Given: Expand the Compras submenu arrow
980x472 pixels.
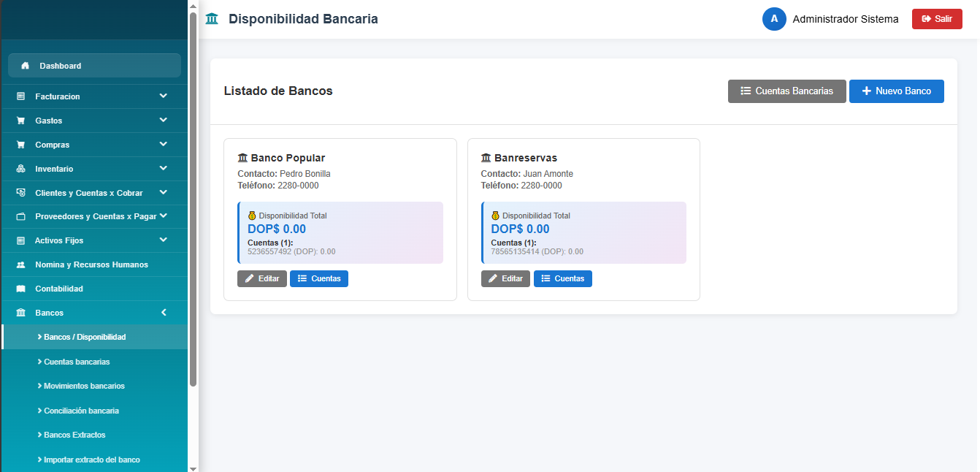Looking at the screenshot, I should (x=164, y=144).
